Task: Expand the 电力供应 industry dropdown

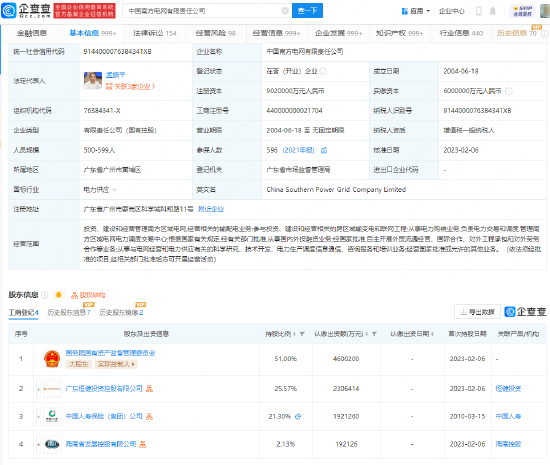Action: pos(114,190)
